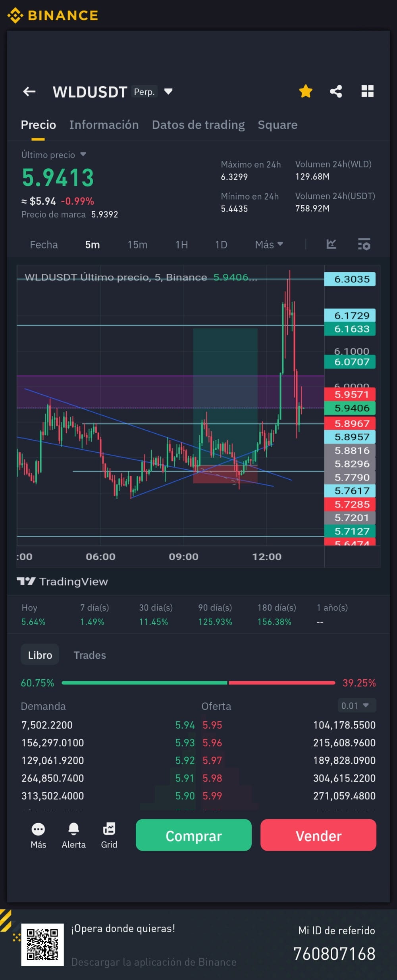The width and height of the screenshot is (397, 980).
Task: Click ask price 5.97
Action: 212,761
